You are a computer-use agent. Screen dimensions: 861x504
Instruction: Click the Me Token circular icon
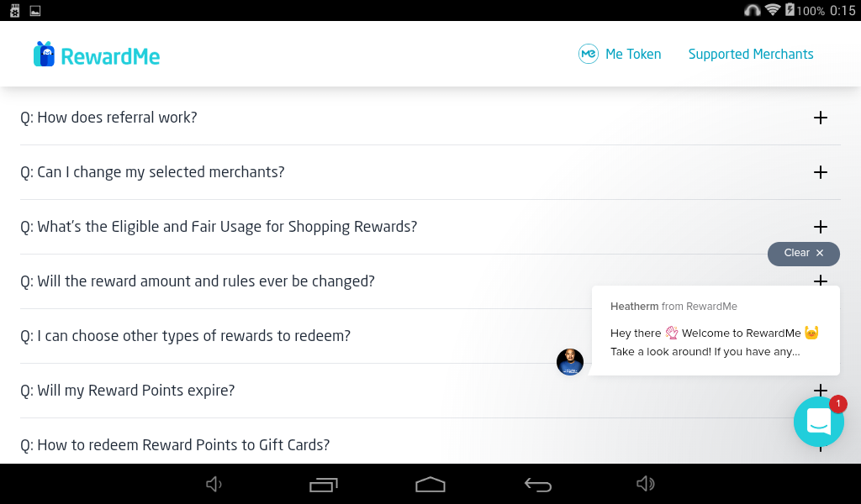click(588, 54)
